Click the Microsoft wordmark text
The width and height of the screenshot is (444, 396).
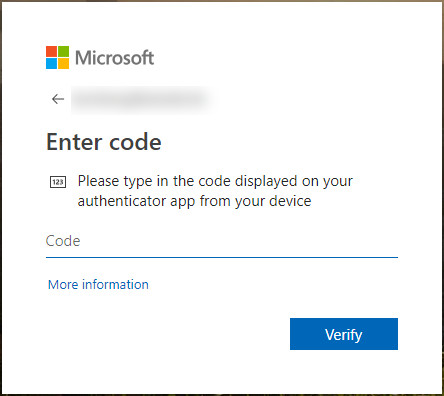point(114,58)
